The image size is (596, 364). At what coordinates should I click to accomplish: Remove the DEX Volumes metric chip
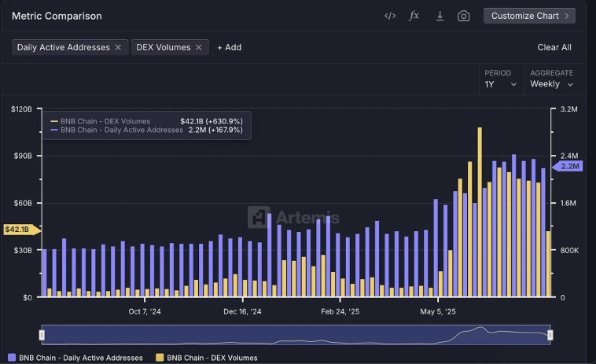point(199,47)
